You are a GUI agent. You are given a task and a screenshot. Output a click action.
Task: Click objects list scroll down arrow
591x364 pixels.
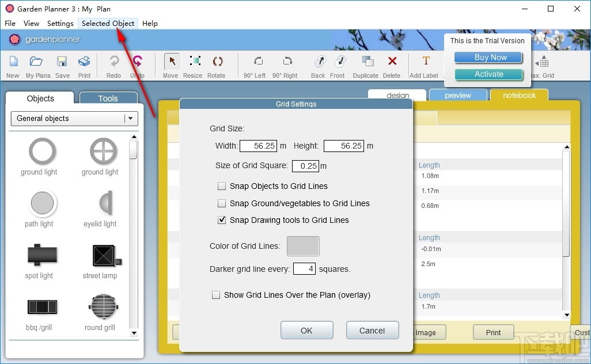click(134, 333)
